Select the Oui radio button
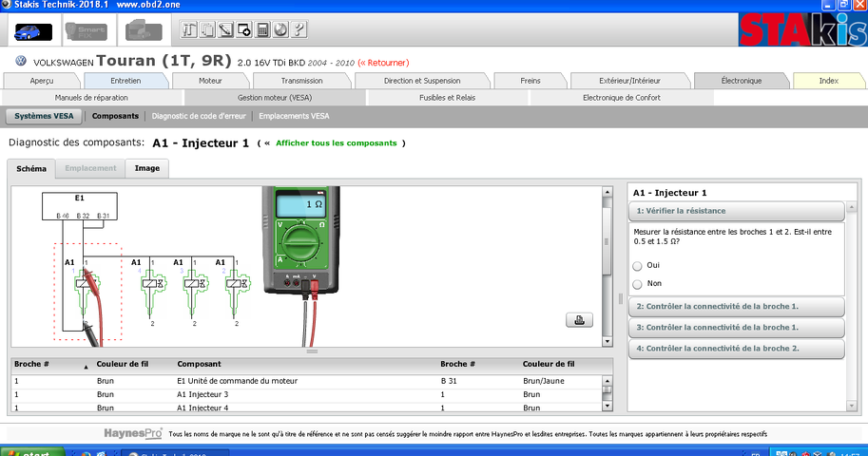The height and width of the screenshot is (456, 868). [637, 266]
